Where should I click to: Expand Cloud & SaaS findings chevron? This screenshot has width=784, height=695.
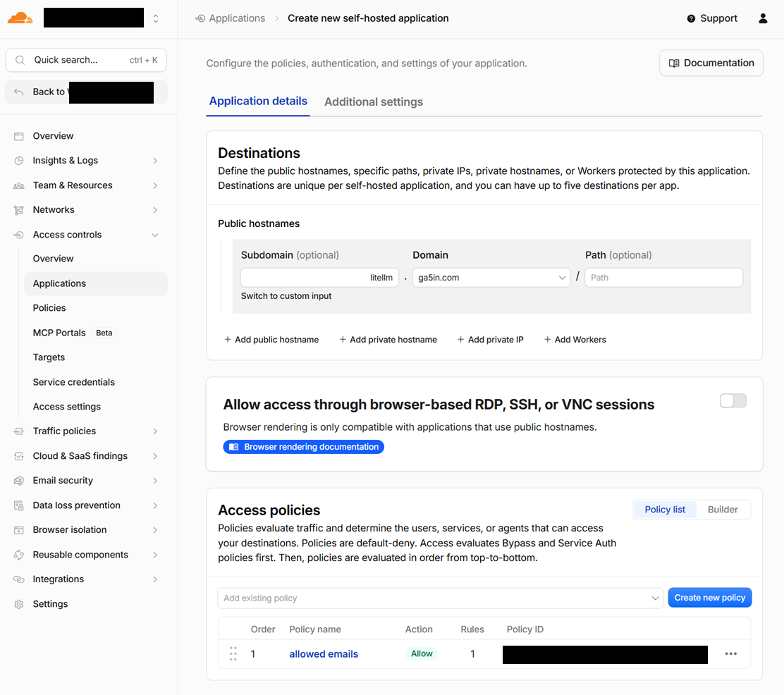[155, 456]
